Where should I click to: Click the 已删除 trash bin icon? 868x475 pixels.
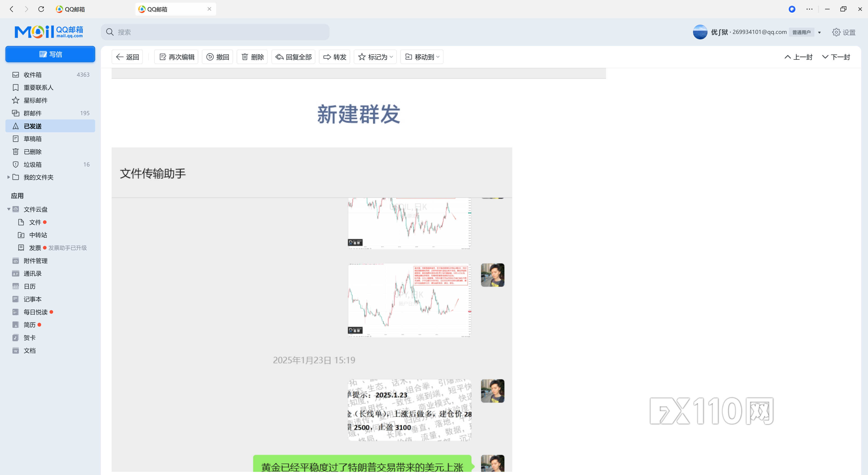(16, 151)
